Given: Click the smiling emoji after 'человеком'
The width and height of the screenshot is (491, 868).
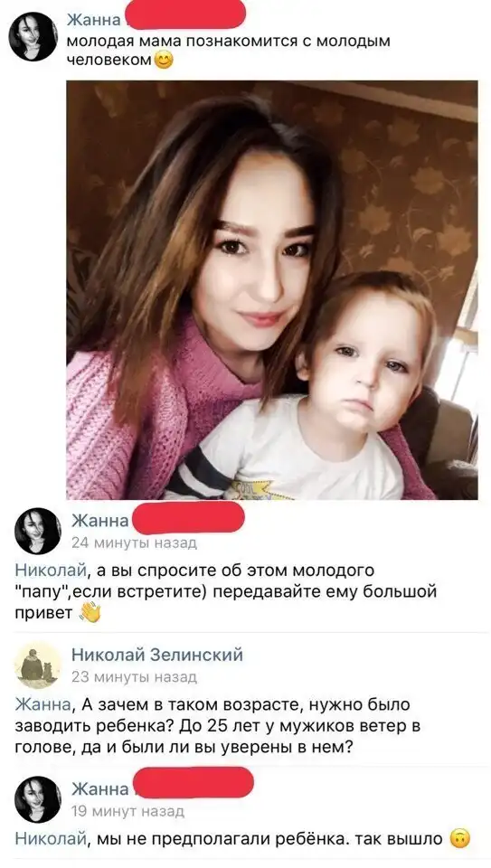Looking at the screenshot, I should pos(164,60).
